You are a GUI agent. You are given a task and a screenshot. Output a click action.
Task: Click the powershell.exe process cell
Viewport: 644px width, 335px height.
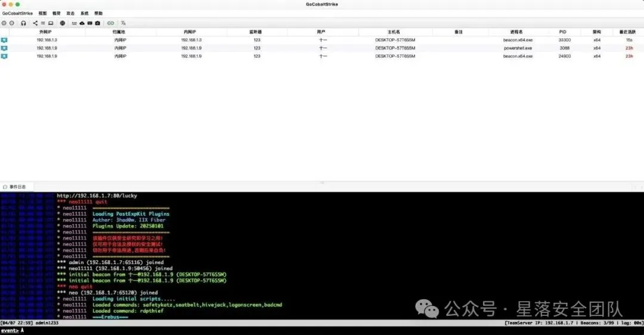pos(518,48)
